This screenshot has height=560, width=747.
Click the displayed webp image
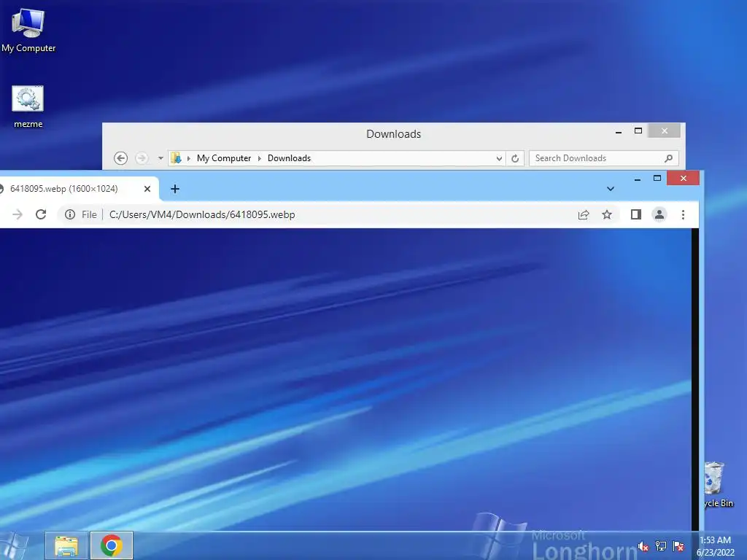[345, 379]
